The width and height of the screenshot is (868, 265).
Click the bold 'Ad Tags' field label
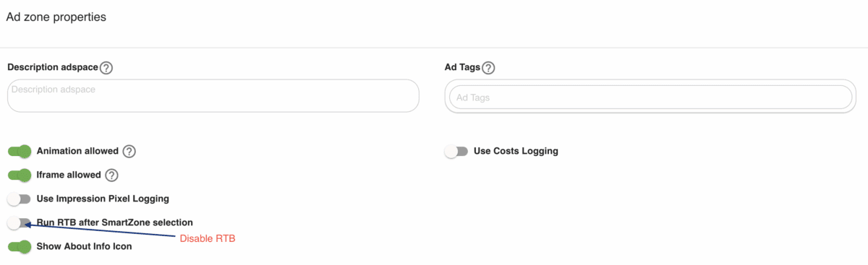click(x=462, y=67)
